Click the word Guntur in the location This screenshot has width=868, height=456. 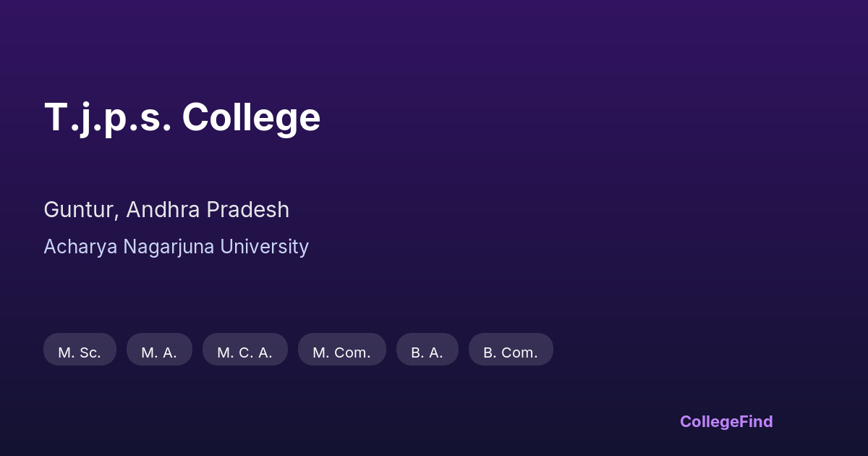click(x=78, y=210)
